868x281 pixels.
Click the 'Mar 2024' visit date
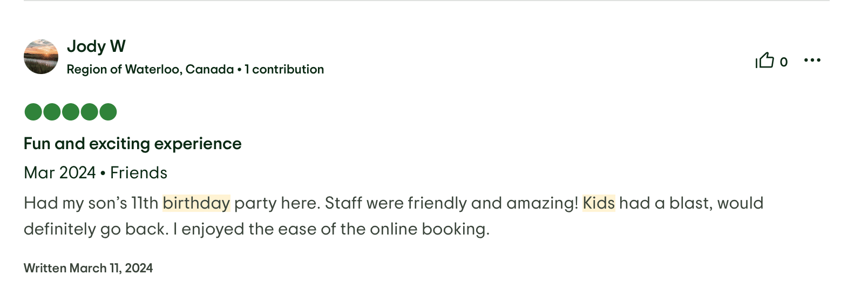pyautogui.click(x=60, y=173)
